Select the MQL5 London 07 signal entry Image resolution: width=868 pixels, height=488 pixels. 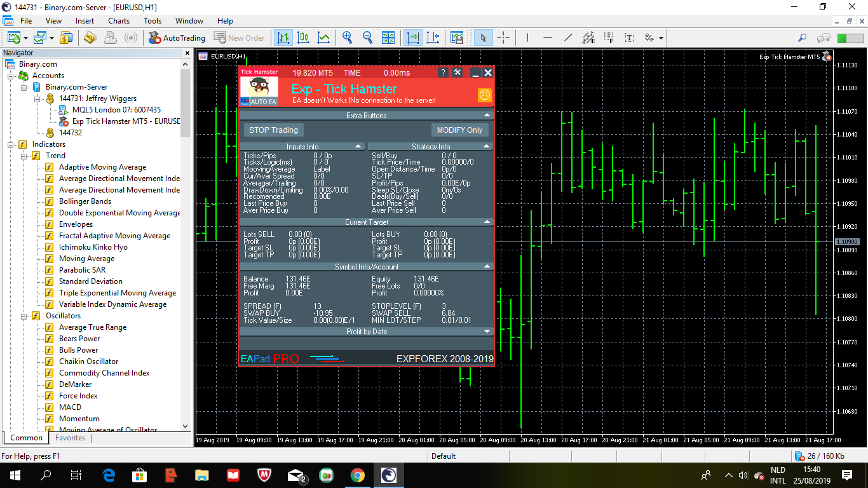(116, 110)
